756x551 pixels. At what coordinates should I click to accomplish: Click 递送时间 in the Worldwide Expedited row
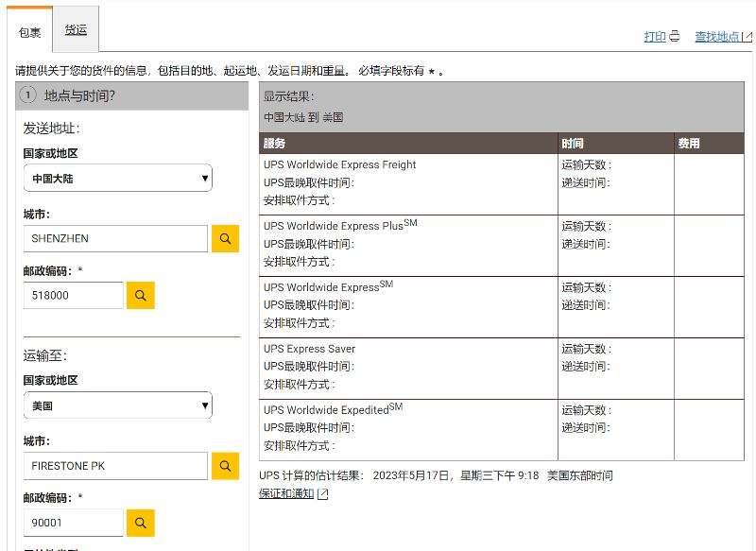[x=586, y=427]
